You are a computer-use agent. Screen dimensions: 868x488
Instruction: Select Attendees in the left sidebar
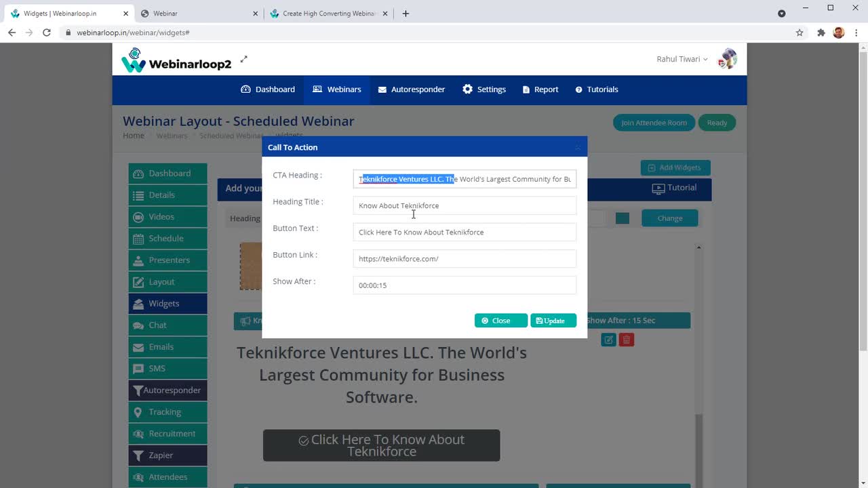click(x=168, y=477)
